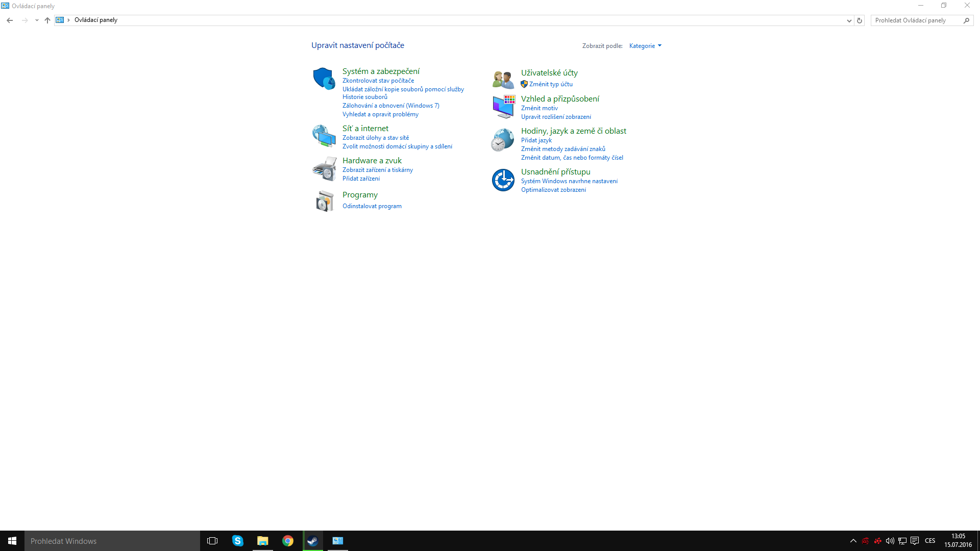Go up one level with the up arrow
Screen dimensions: 980x551
(x=47, y=20)
